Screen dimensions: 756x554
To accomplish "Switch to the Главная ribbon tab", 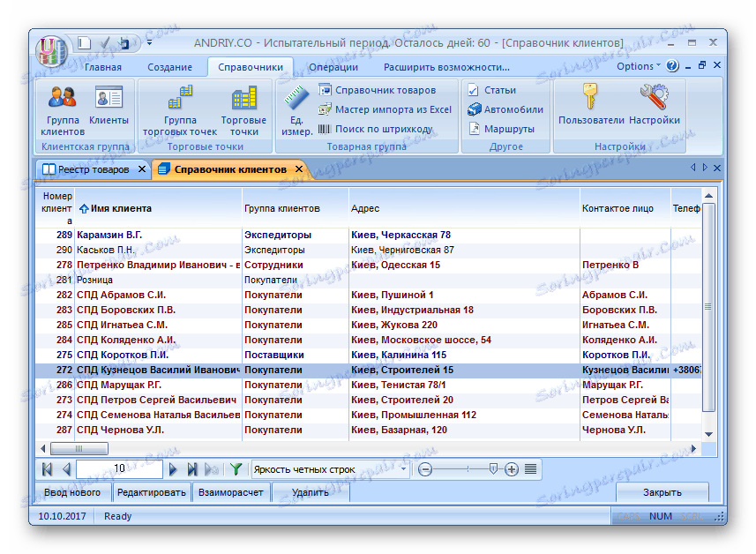I will click(x=103, y=67).
